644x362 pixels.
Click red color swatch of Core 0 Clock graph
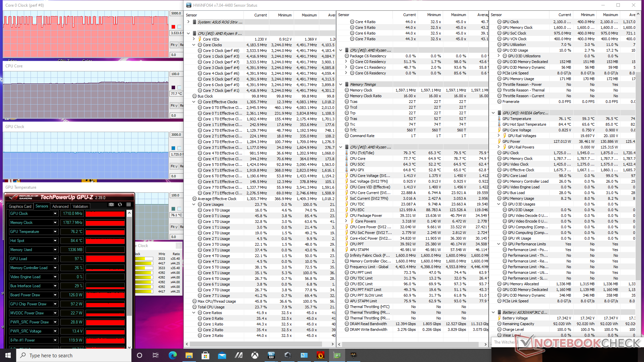[x=173, y=27]
